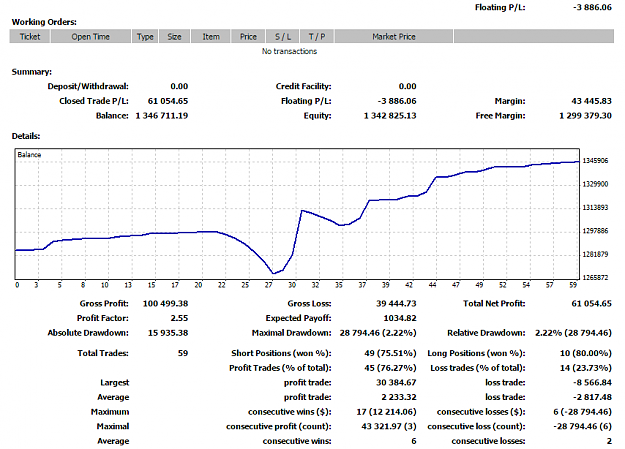
Task: Click the Open Time column header
Action: (90, 37)
